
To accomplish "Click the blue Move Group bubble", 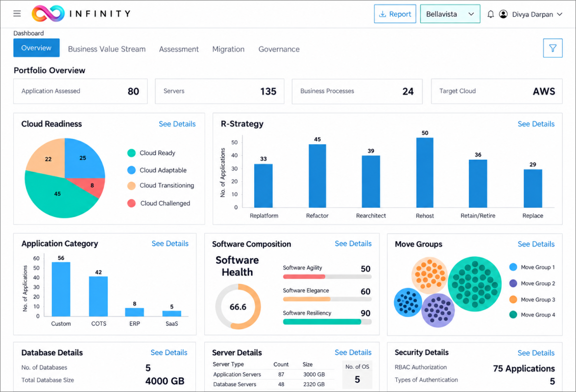I will coord(408,302).
